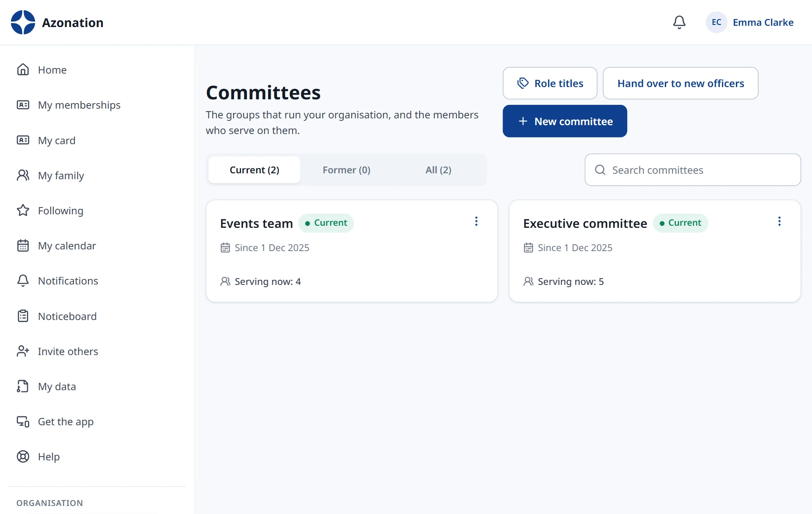Click "Serving now: 4" text
Screen dimensions: 812x514
[268, 282]
